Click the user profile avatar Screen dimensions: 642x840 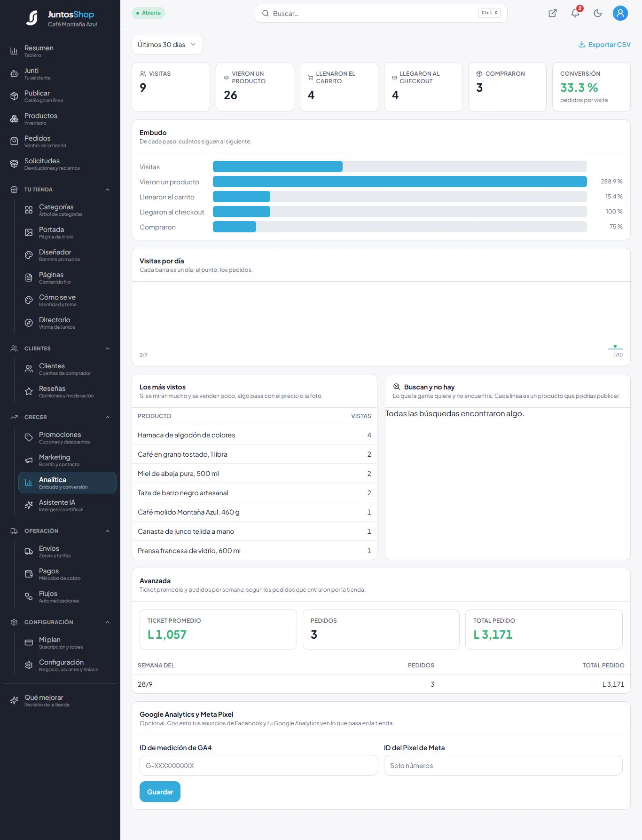[x=620, y=13]
